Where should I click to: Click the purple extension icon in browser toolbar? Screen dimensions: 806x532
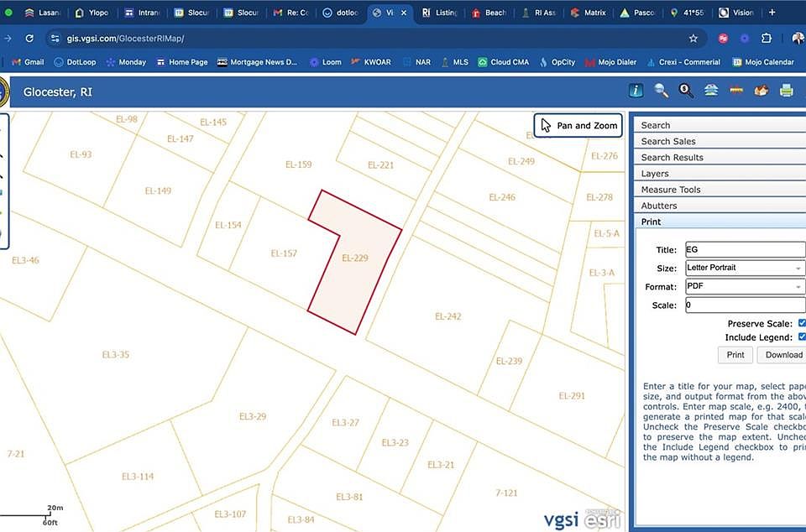click(745, 39)
